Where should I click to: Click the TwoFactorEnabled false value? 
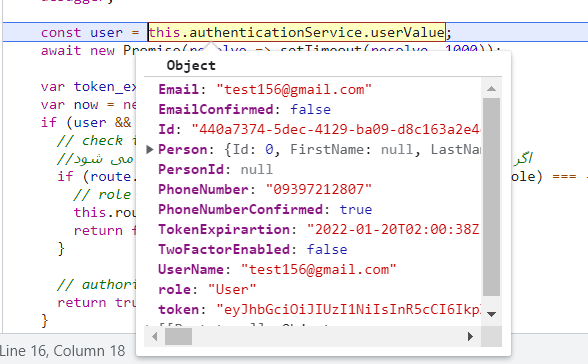point(327,249)
